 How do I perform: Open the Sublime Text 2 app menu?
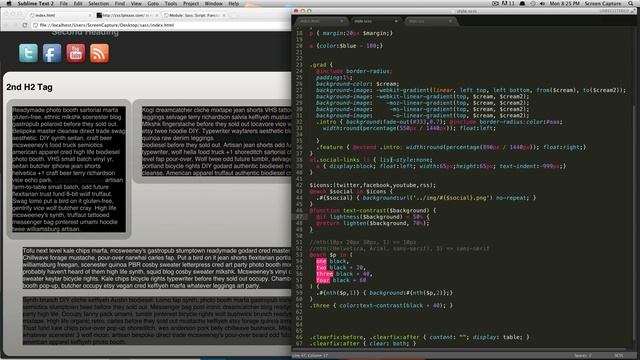(x=36, y=3)
